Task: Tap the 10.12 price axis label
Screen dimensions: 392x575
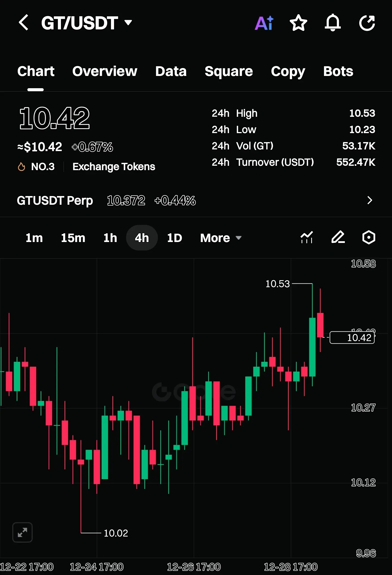Action: 363,482
